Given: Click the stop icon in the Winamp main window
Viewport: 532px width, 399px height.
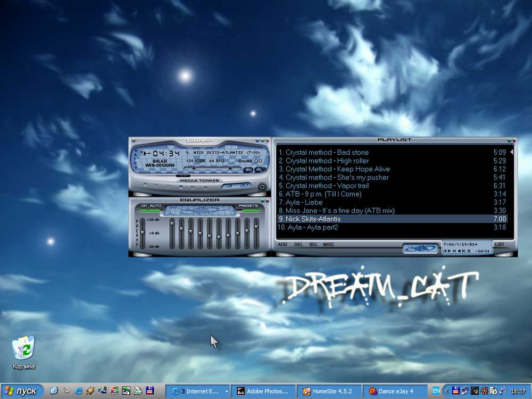Looking at the screenshot, I should tap(181, 187).
